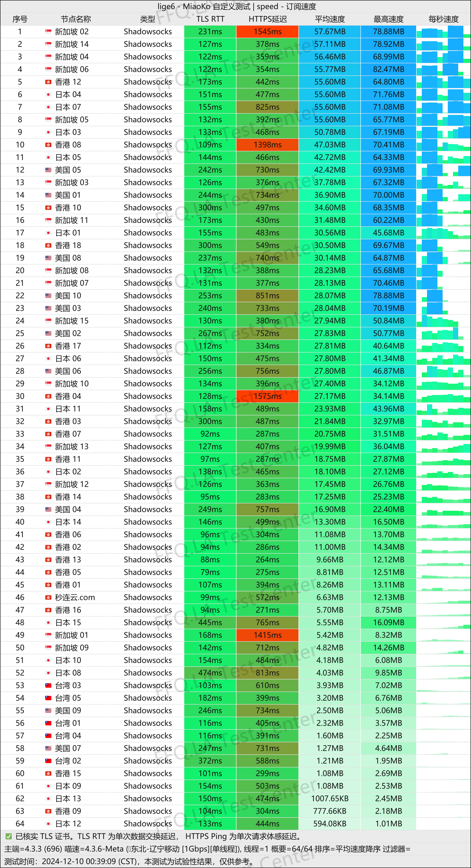471x868 pixels.
Task: Click the Taiwan flag beside 台湾 03
Action: pyautogui.click(x=48, y=685)
